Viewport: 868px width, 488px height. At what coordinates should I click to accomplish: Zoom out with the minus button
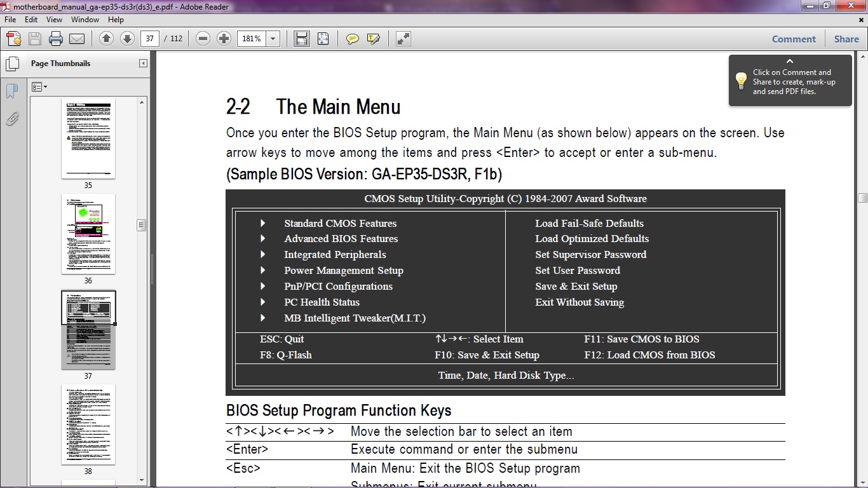(x=203, y=39)
